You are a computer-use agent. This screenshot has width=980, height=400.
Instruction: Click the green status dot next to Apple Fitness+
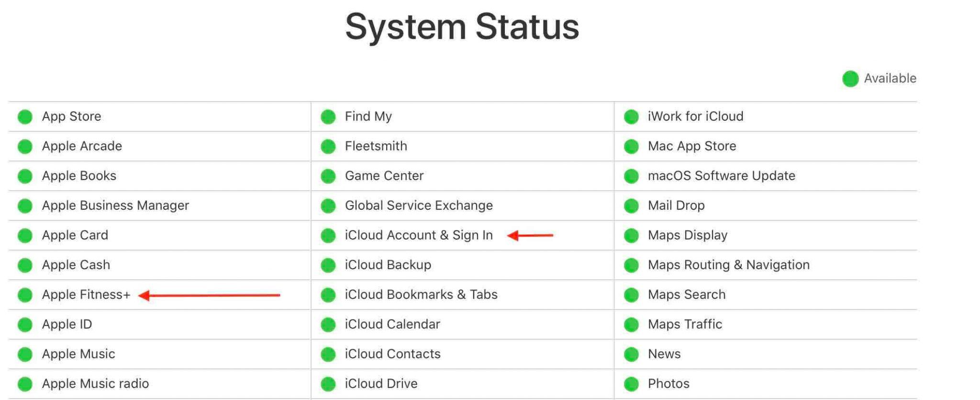click(25, 295)
